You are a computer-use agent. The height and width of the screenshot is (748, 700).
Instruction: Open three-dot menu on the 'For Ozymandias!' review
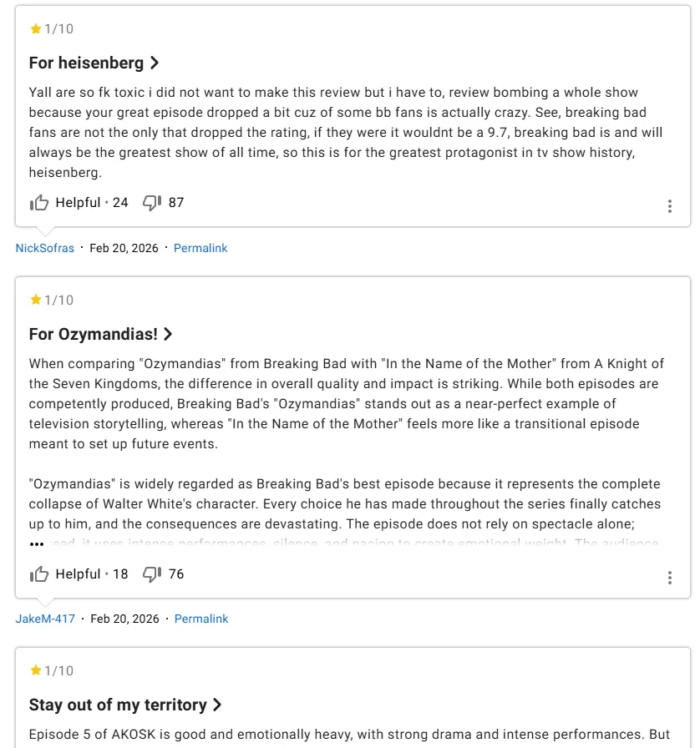pos(669,578)
